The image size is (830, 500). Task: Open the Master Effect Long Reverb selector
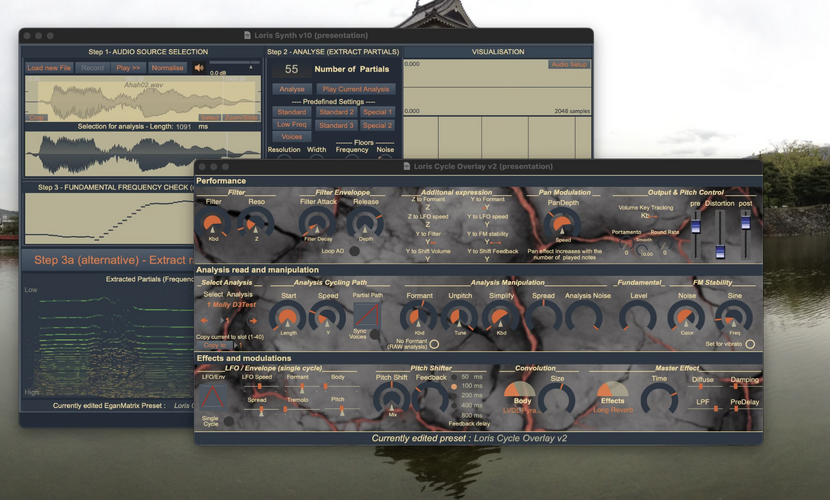coord(613,410)
